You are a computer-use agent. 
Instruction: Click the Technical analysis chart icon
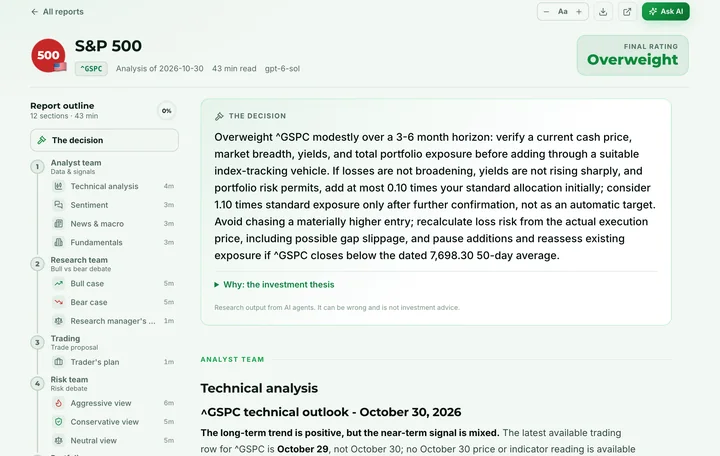[x=58, y=186]
